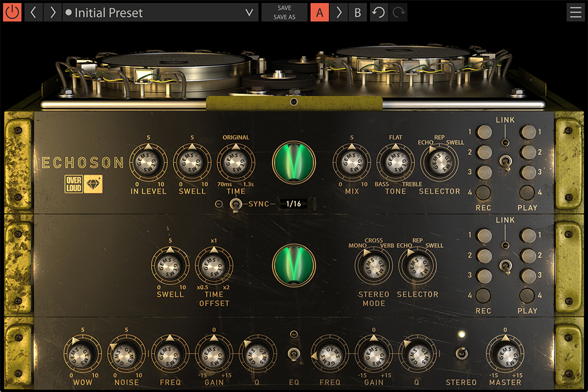This screenshot has width=588, height=392.
Task: Click the gem diamond logo badge
Action: coord(93,184)
